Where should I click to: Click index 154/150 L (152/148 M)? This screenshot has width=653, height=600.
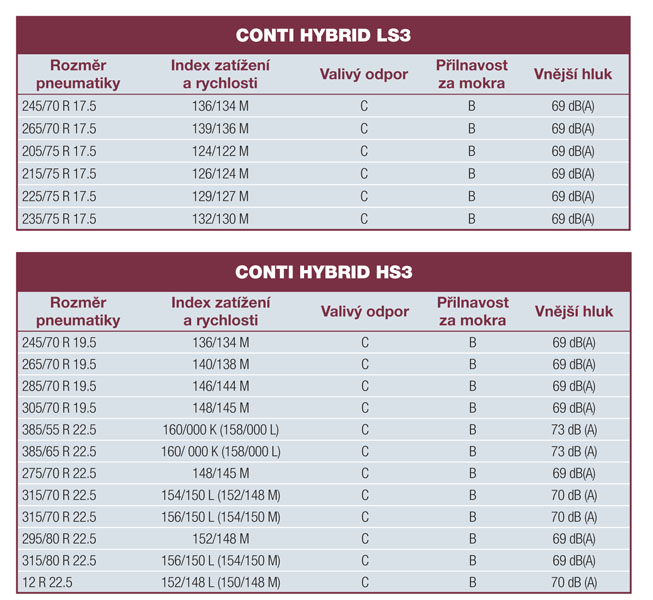pos(221,495)
